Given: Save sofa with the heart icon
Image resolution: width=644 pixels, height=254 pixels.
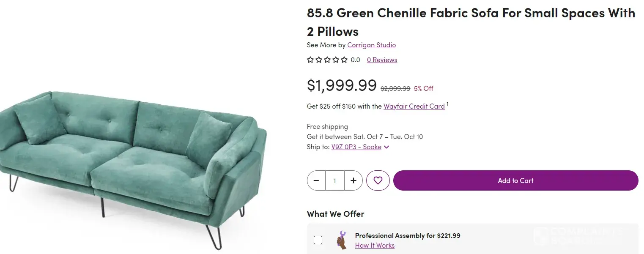Looking at the screenshot, I should (x=378, y=180).
